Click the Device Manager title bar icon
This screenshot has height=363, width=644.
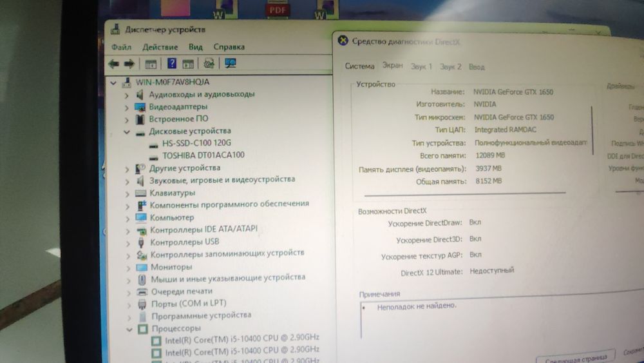click(115, 29)
